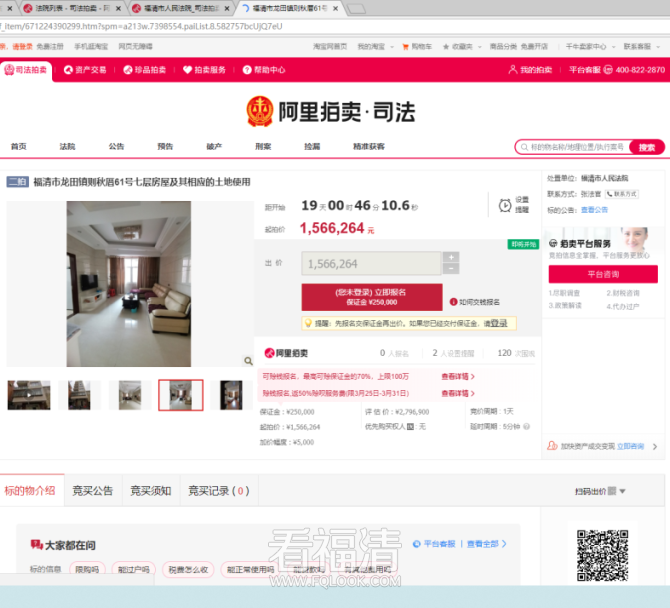Open the 查看公告 link
This screenshot has height=608, width=670.
point(594,210)
